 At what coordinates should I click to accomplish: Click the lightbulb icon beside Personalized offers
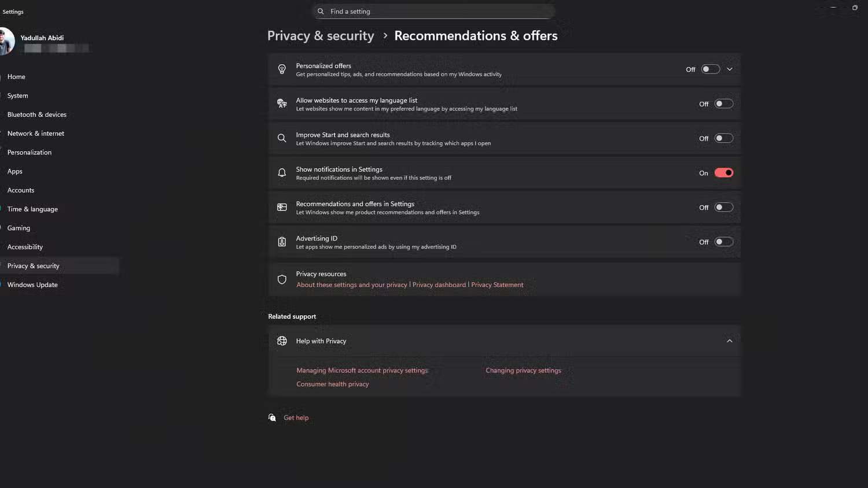(282, 69)
